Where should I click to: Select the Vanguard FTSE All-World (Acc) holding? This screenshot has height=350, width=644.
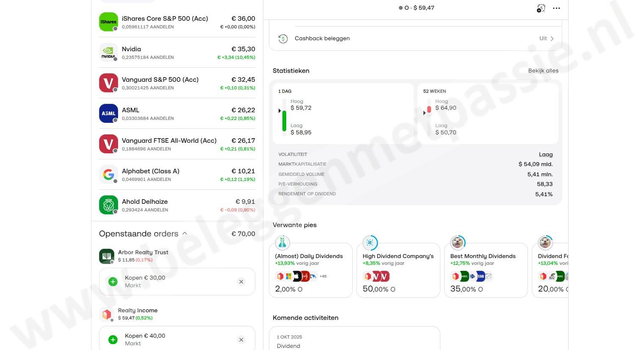177,144
